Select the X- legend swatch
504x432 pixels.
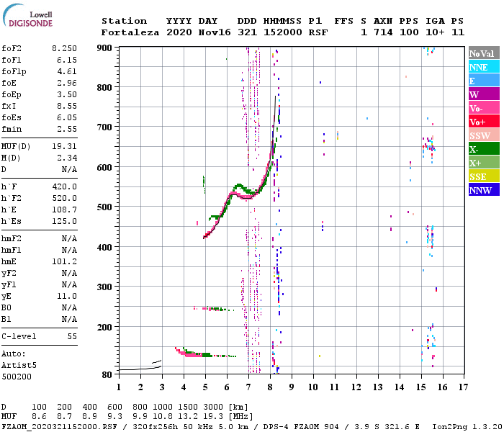[484, 149]
